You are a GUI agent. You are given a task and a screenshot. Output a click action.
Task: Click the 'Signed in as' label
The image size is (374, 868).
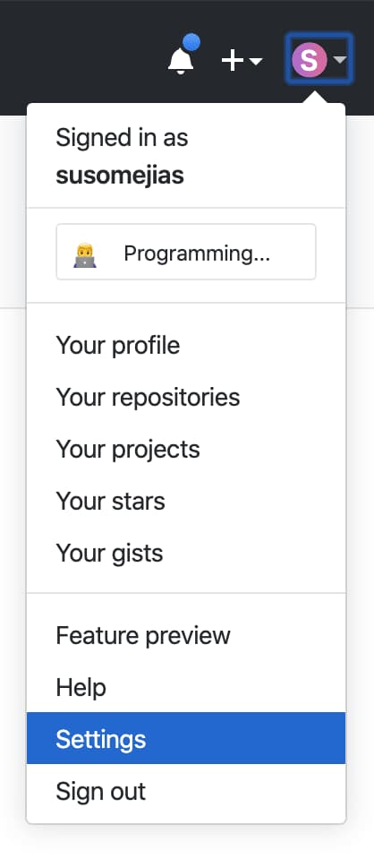tap(123, 137)
